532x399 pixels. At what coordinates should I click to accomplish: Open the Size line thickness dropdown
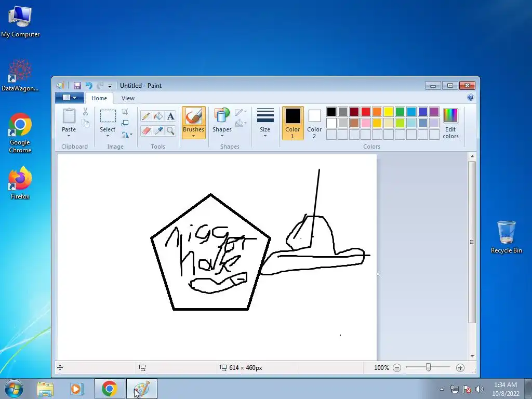coord(265,123)
